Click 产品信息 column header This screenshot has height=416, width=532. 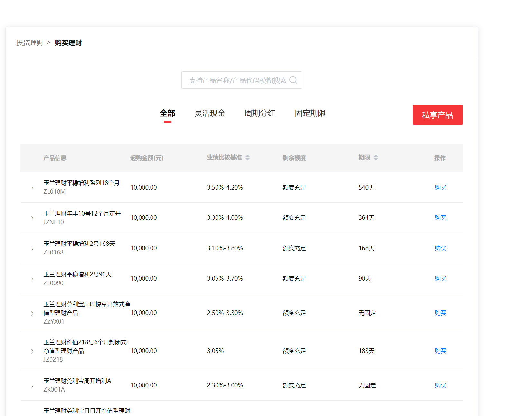[55, 158]
